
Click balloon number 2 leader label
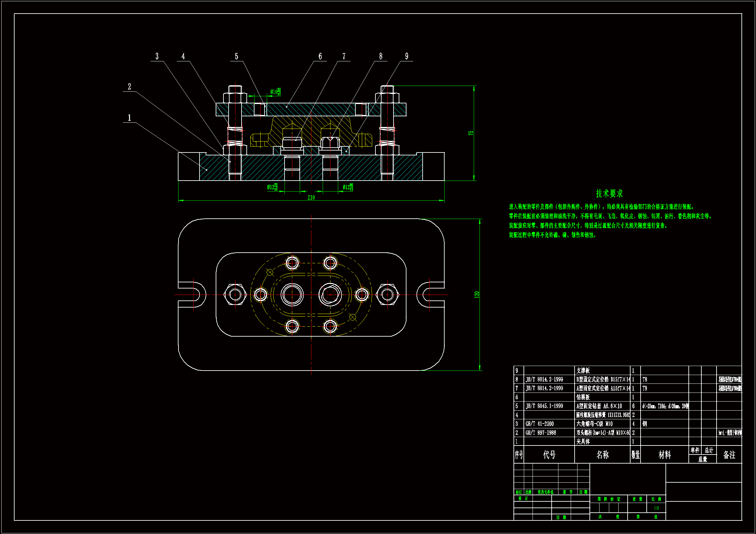129,87
